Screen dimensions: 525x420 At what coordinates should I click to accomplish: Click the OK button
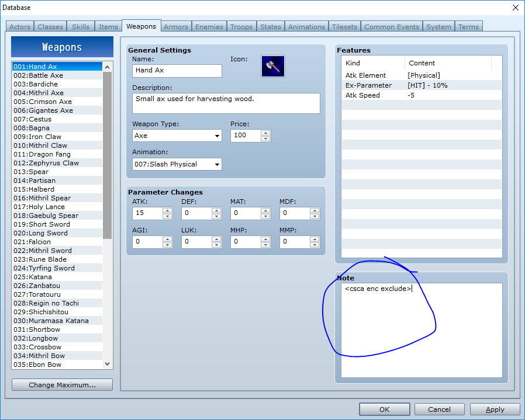384,409
